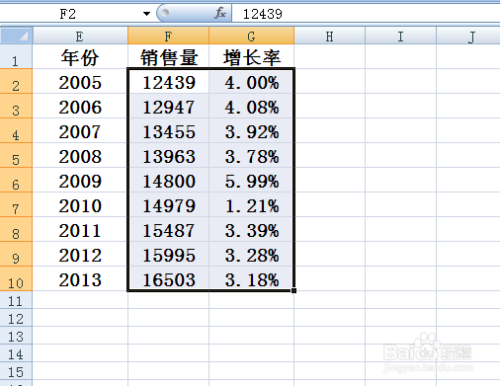Select row 4 header
This screenshot has width=500, height=386.
coord(16,131)
